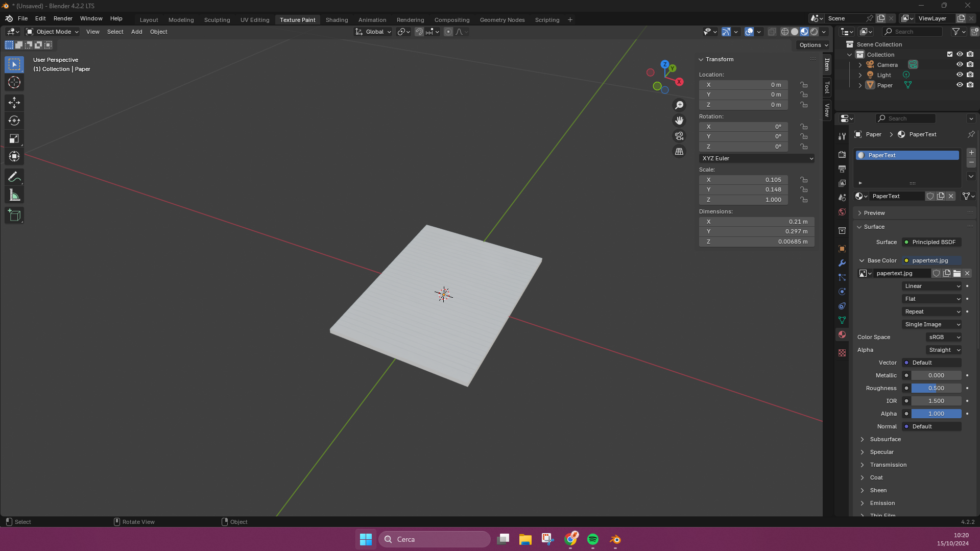This screenshot has height=551, width=980.
Task: Hide the Light in viewport
Action: (x=960, y=75)
